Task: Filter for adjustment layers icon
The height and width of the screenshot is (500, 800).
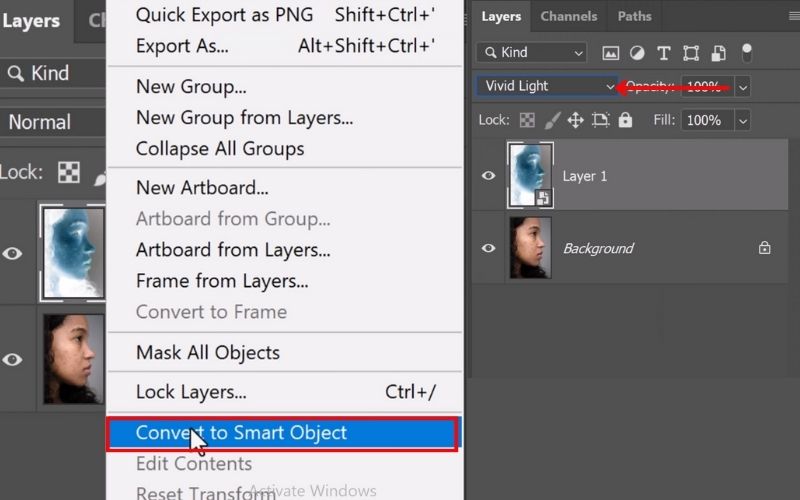Action: (637, 53)
